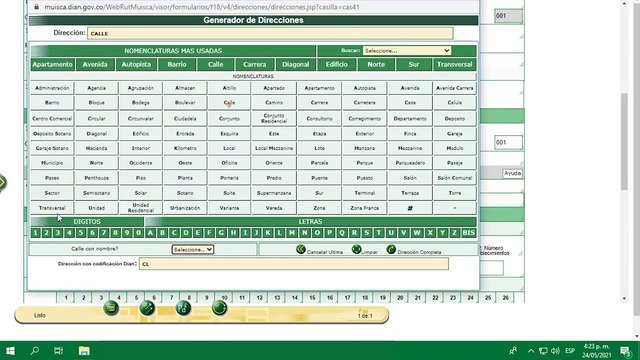This screenshot has height=360, width=640.
Task: Click Diagonal in the most-used nomenclaturas row
Action: pyautogui.click(x=296, y=64)
